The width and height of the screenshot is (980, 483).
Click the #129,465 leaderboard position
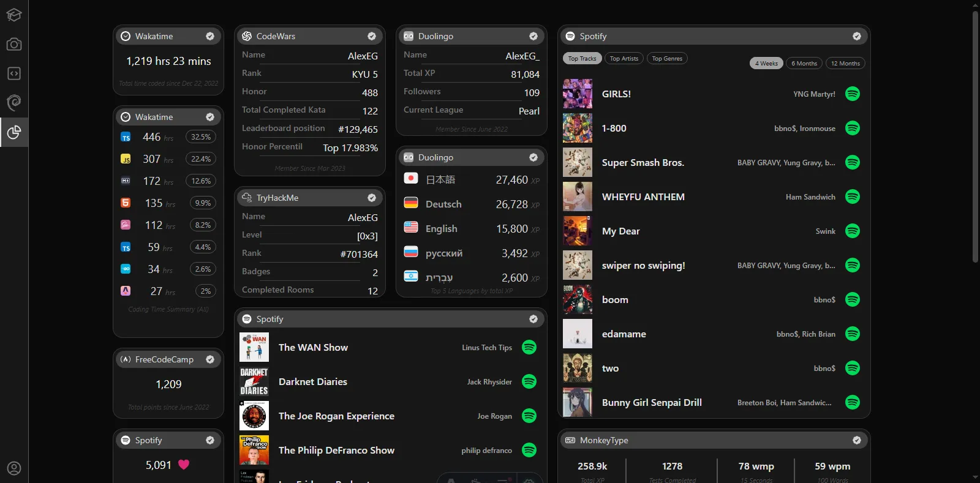(x=358, y=129)
